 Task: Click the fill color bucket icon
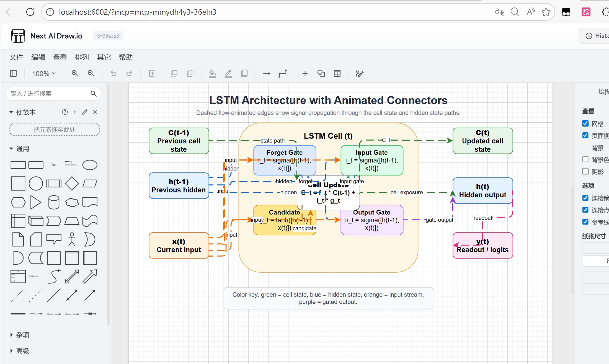[x=212, y=73]
